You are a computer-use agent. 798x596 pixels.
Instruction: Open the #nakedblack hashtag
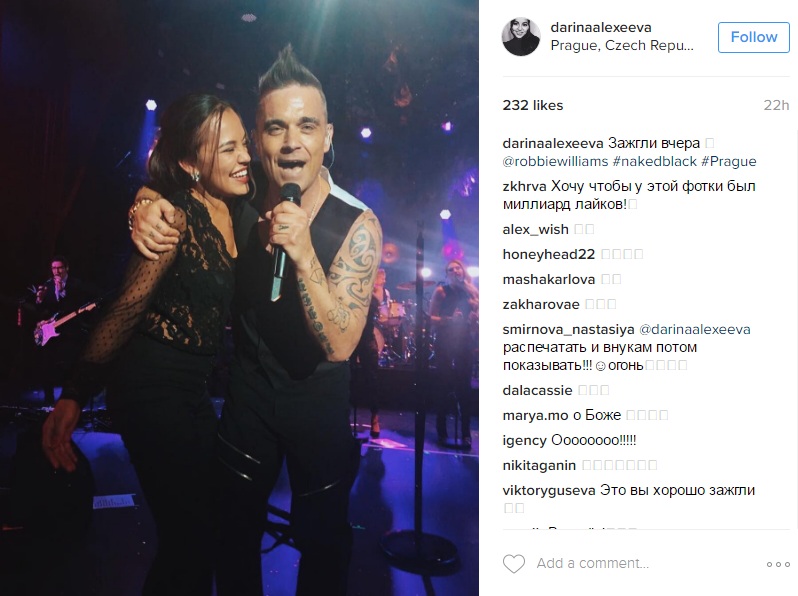point(654,161)
